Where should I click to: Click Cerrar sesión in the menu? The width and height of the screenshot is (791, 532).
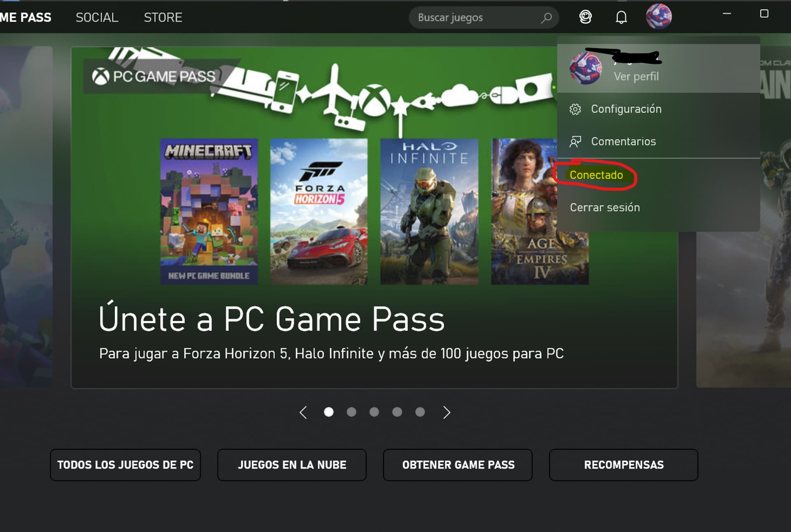coord(604,208)
